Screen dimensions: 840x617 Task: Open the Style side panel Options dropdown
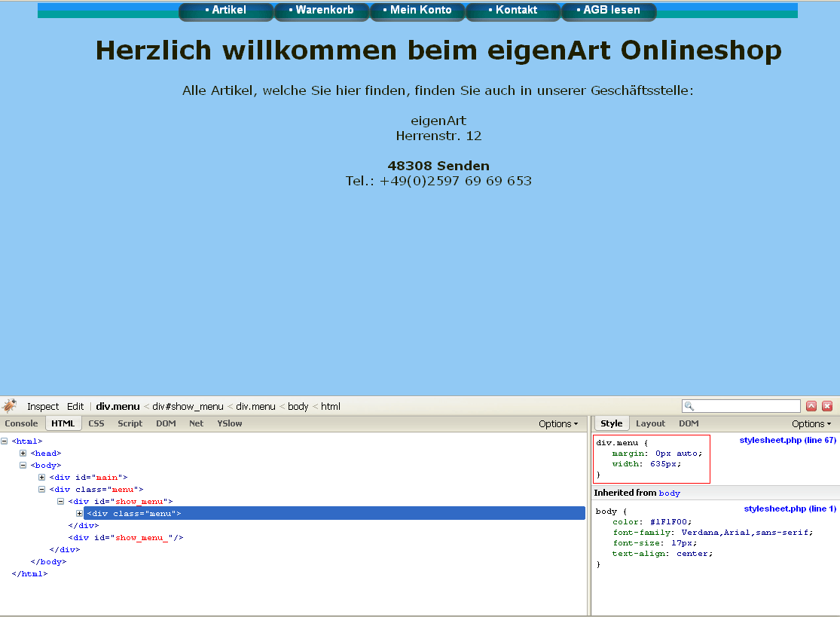(x=812, y=423)
